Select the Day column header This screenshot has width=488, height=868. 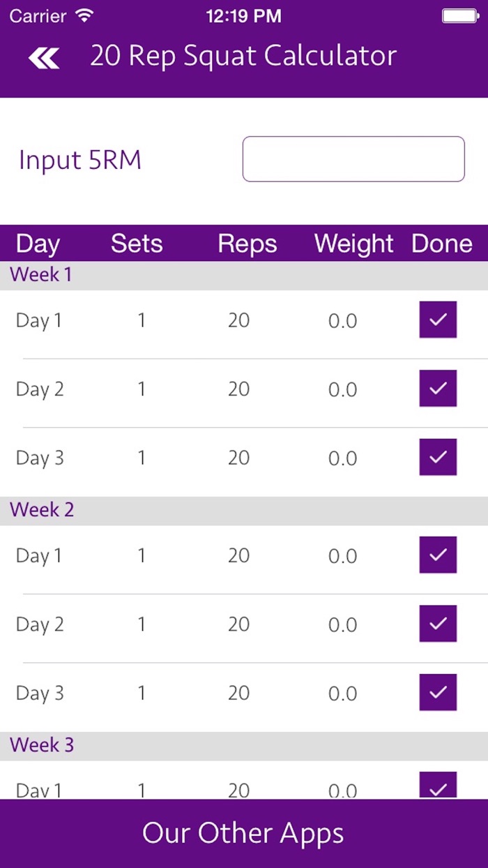38,244
